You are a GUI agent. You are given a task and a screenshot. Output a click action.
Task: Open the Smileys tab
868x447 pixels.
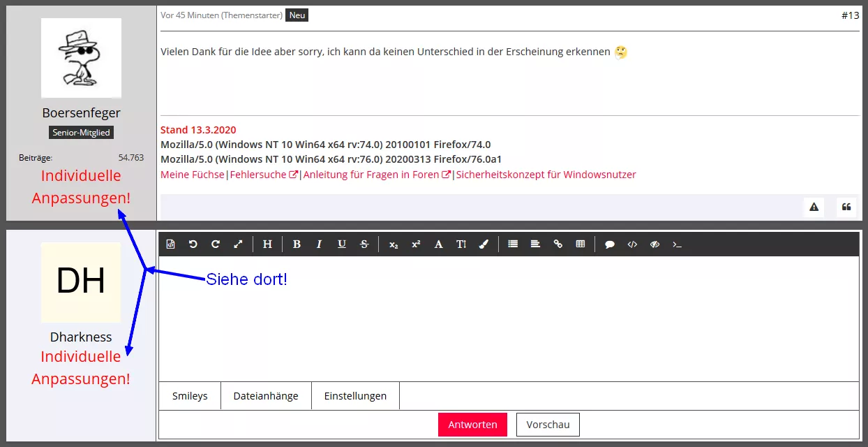[x=190, y=396]
